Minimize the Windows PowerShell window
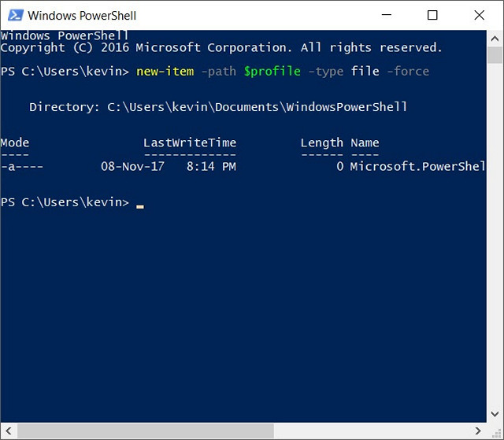The height and width of the screenshot is (440, 504). pyautogui.click(x=387, y=15)
